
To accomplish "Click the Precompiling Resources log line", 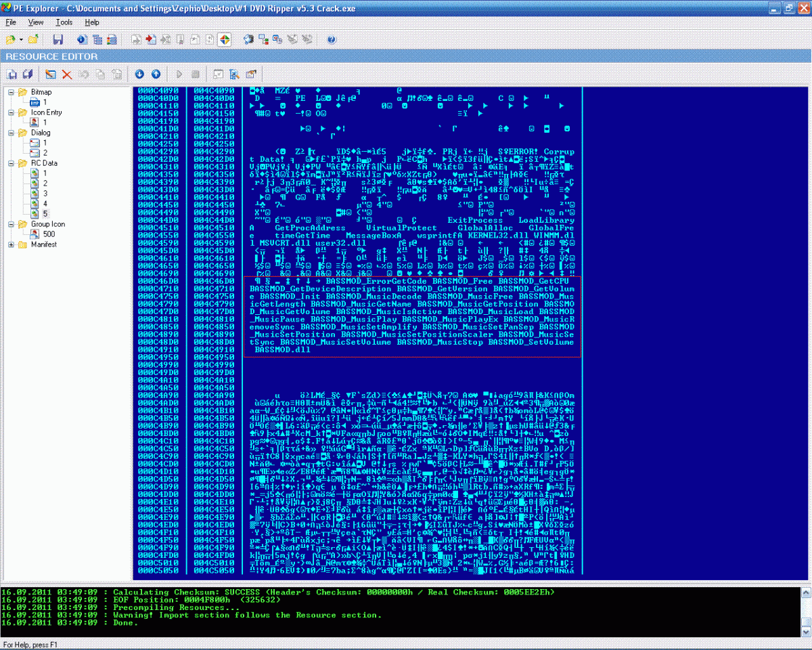I will 120,607.
